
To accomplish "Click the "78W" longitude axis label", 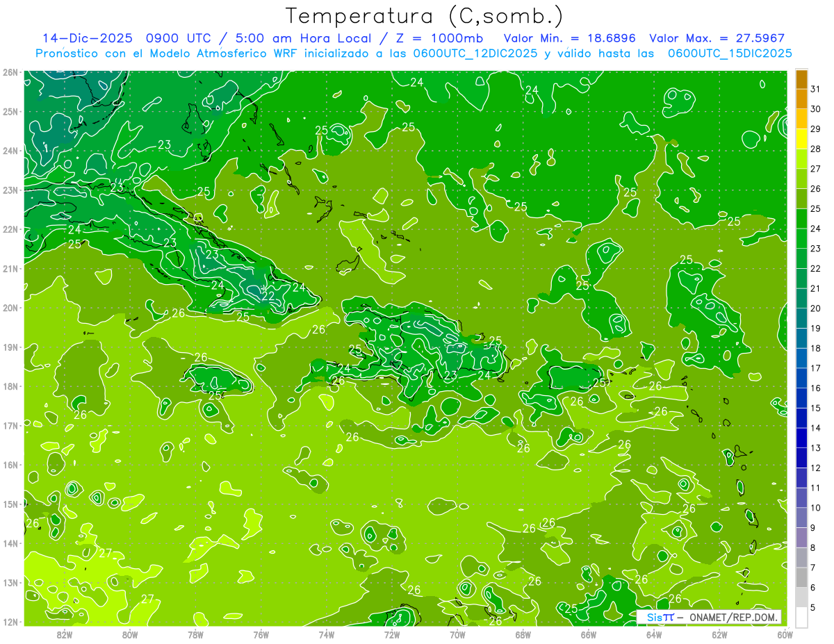I will coord(195,634).
